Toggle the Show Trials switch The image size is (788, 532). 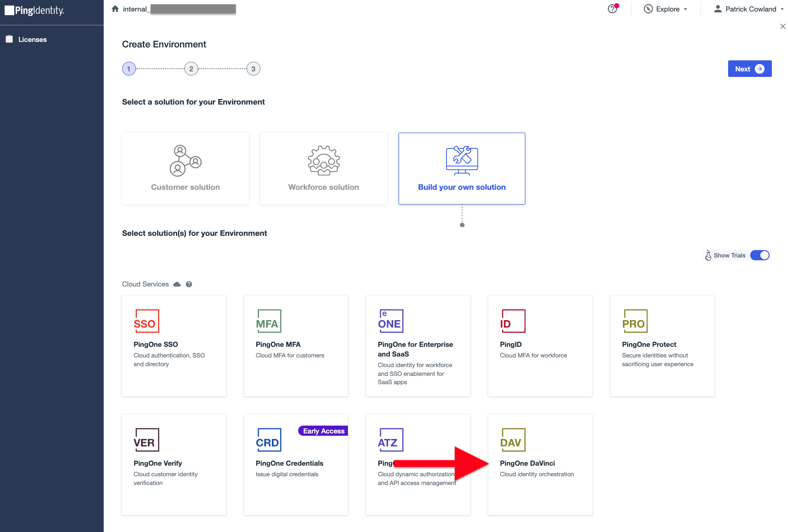760,255
